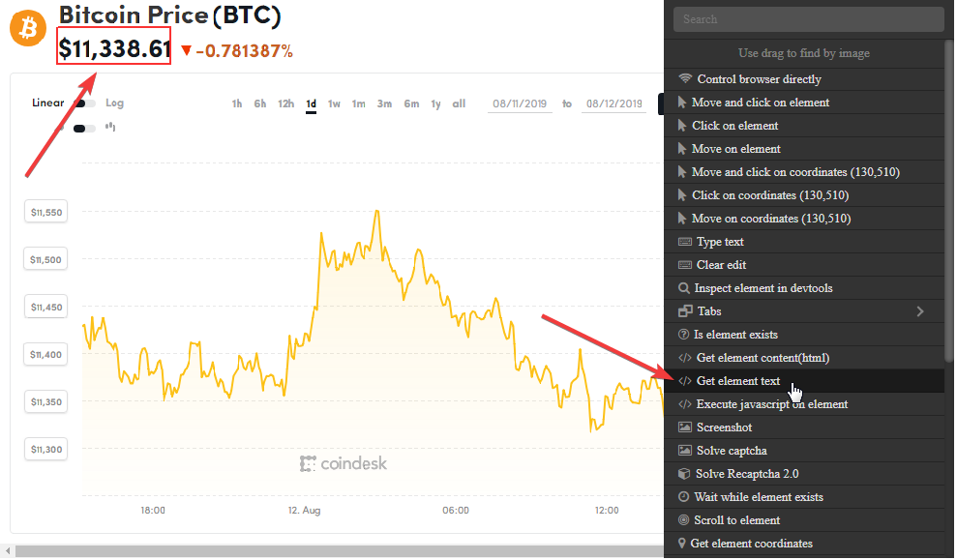Switch the chart to the 1w range
Screen dimensions: 957x560
(x=334, y=103)
